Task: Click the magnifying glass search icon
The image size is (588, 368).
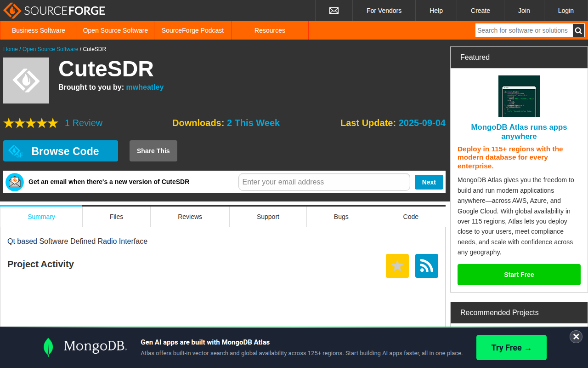Action: [x=578, y=30]
